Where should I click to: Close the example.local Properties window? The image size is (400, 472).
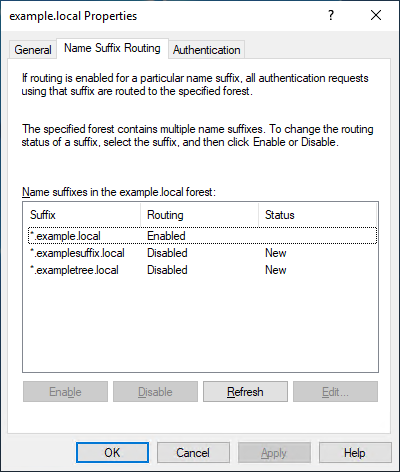(376, 15)
